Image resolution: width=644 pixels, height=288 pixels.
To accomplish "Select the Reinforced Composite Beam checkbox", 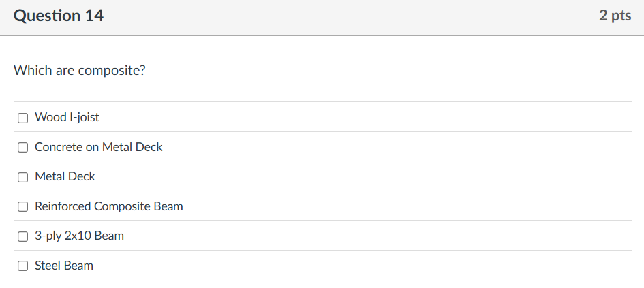I will [22, 206].
